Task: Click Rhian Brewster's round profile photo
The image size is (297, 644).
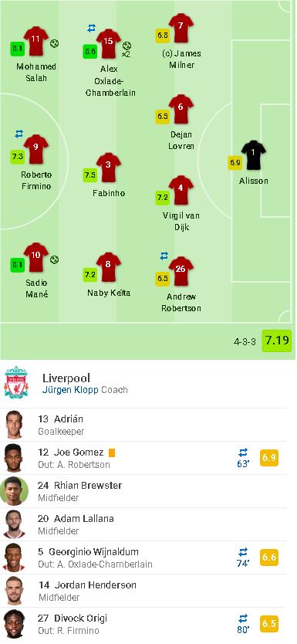Action: click(x=15, y=491)
